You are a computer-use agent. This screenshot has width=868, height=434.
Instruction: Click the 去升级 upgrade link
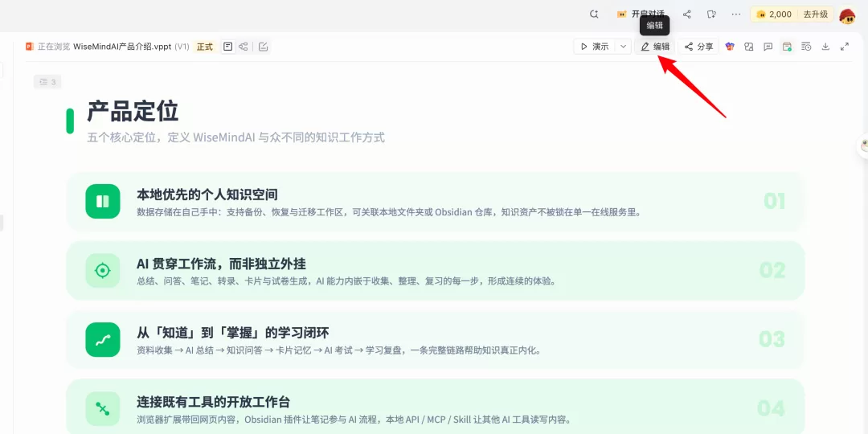pos(816,14)
